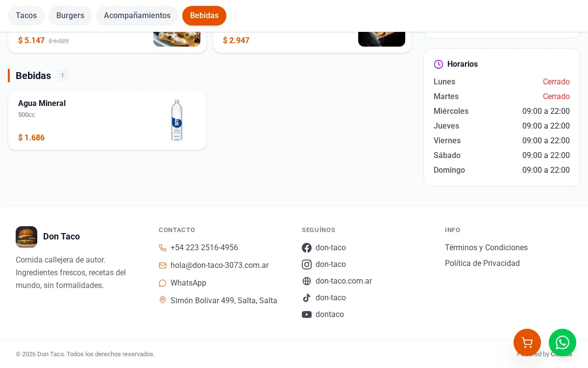
Task: Visit the don-taco.com.ar website link
Action: tap(343, 281)
